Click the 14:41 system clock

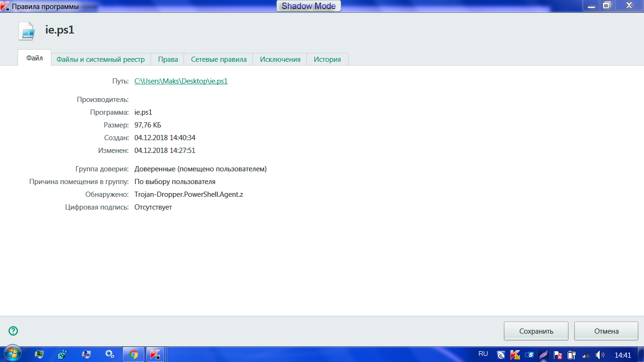pos(623,355)
